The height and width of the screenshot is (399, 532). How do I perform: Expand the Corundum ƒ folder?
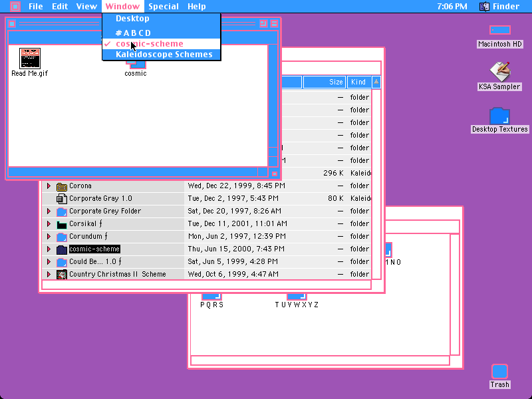coord(49,236)
